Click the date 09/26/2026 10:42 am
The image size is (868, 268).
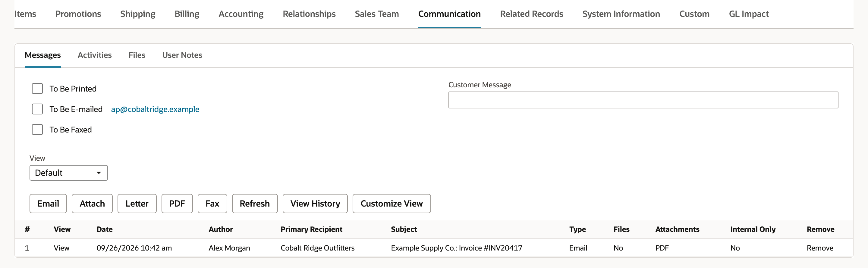pos(134,248)
